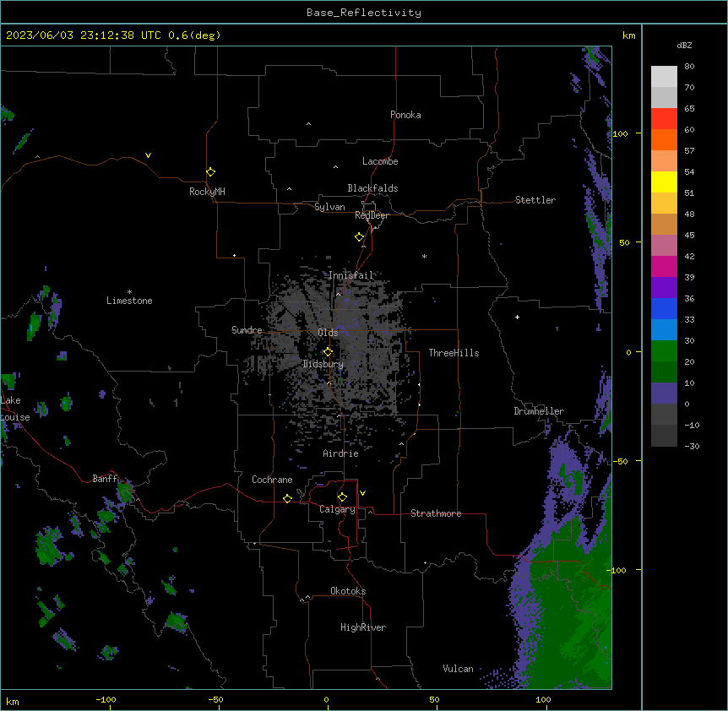Click the Banff label

pos(106,479)
